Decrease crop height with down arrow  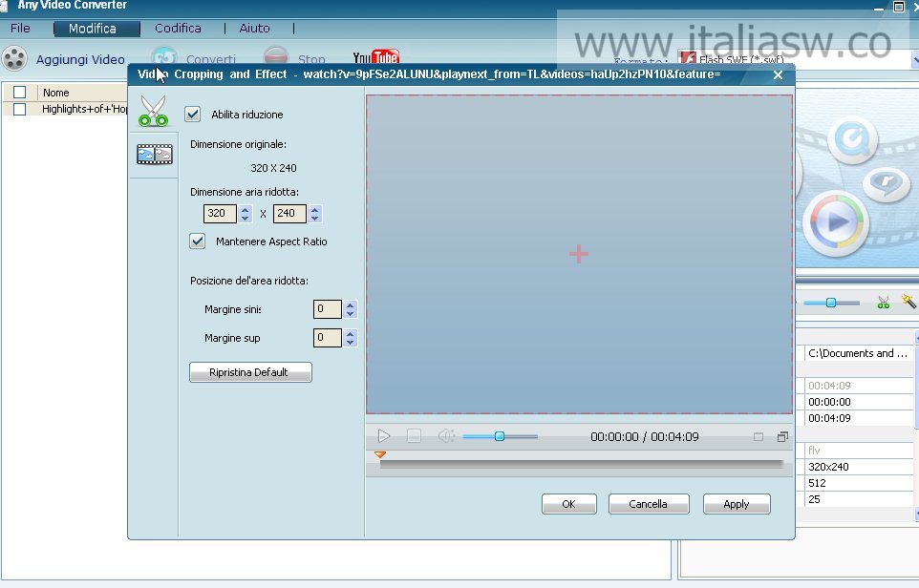[315, 218]
